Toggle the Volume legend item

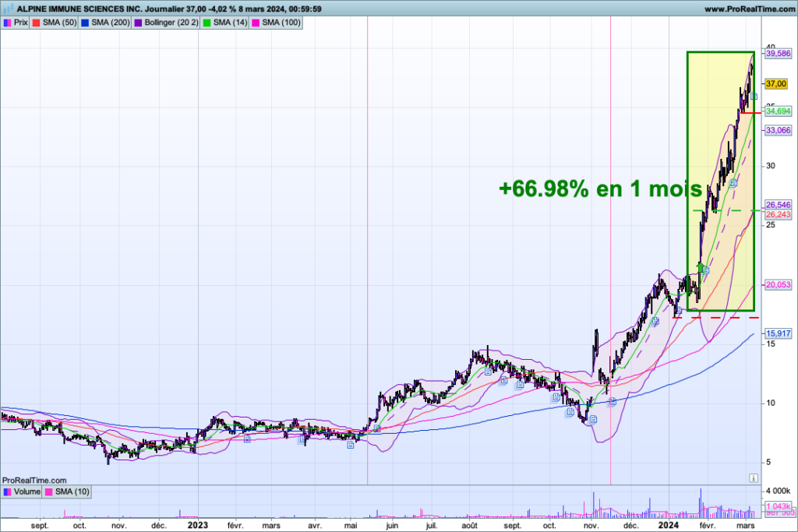click(21, 491)
